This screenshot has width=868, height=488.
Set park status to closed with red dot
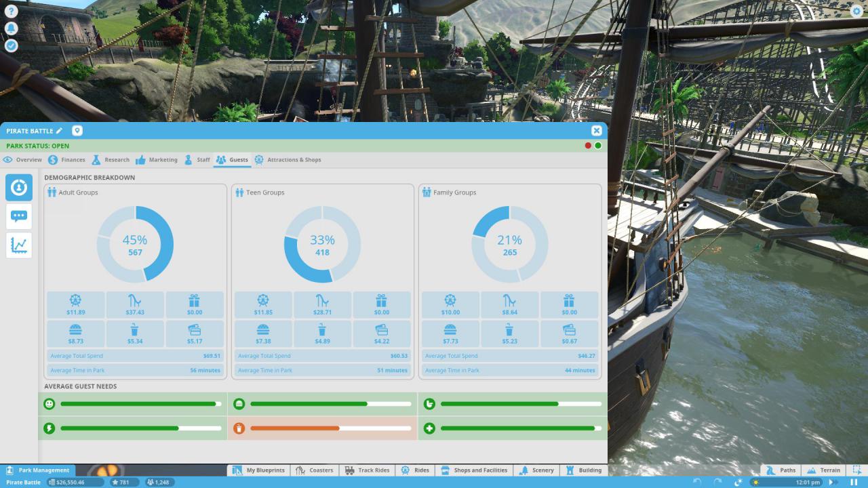coord(588,146)
